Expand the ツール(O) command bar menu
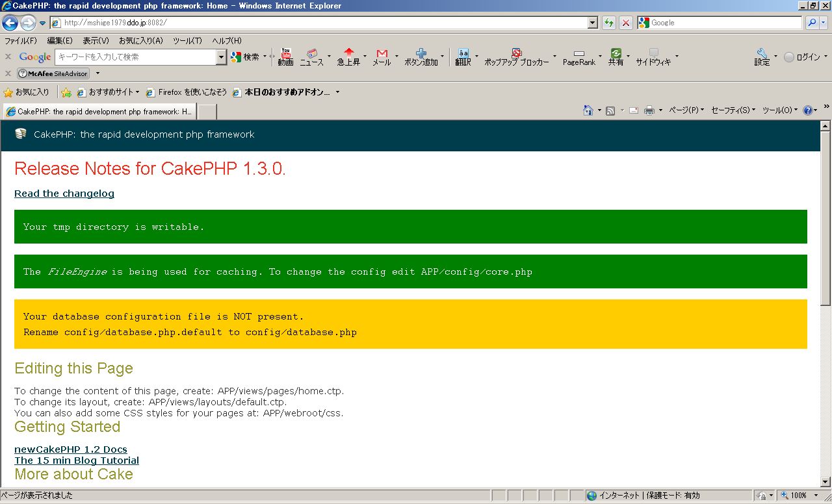The width and height of the screenshot is (832, 504). click(780, 110)
